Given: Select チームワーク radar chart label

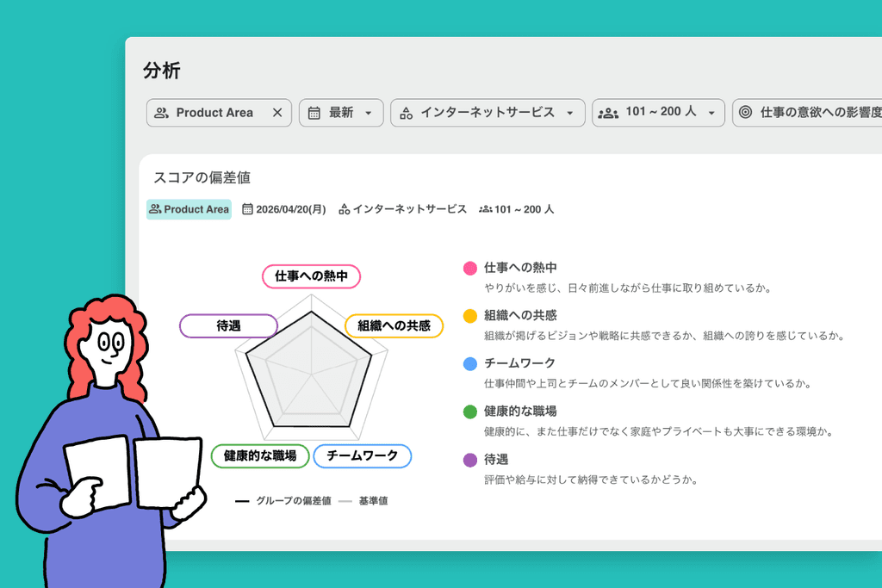Looking at the screenshot, I should (363, 456).
